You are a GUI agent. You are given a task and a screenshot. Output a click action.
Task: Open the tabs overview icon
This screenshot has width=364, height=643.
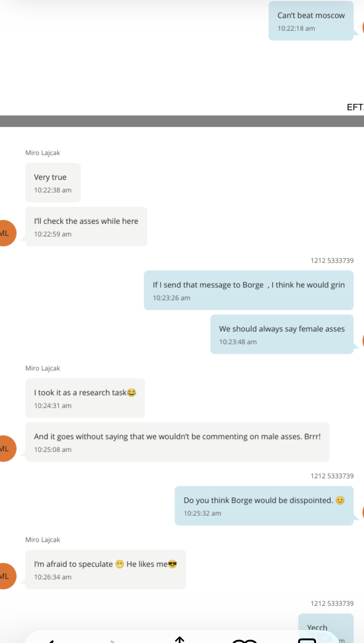(x=307, y=641)
